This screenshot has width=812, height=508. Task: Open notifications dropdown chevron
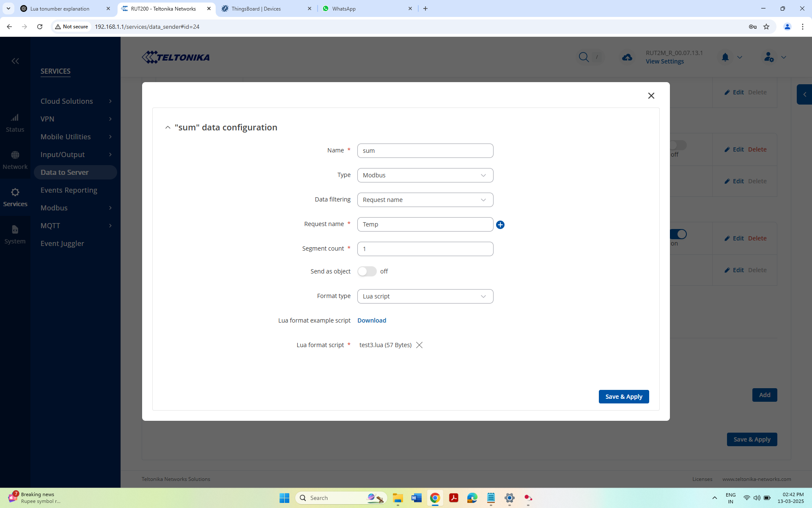[740, 57]
